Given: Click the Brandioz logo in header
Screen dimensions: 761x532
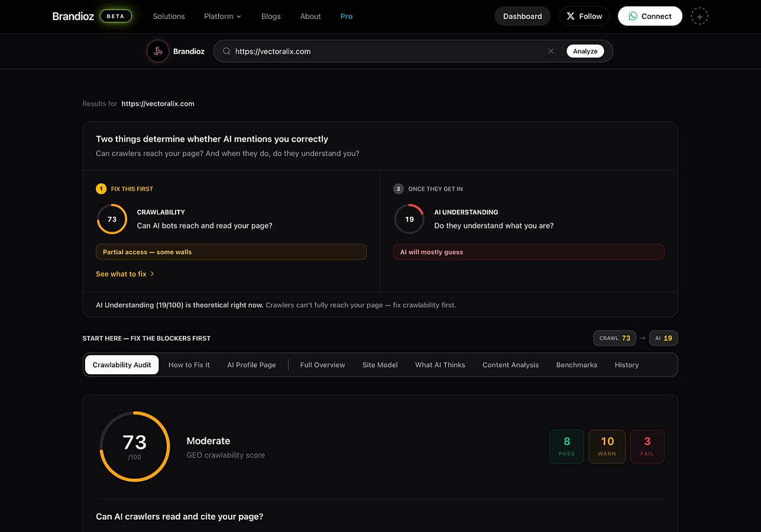Looking at the screenshot, I should [x=73, y=16].
